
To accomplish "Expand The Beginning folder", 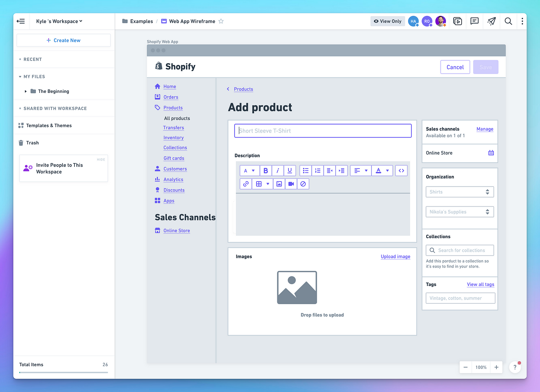I will [x=26, y=91].
